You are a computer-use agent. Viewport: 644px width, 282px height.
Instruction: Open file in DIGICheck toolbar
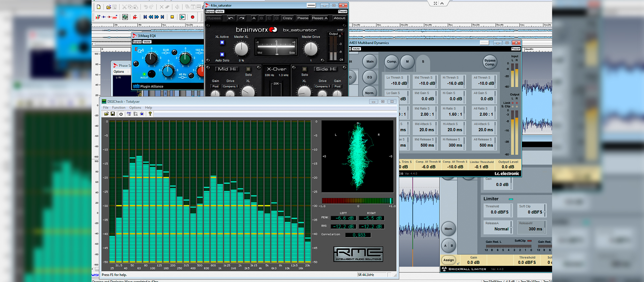[x=106, y=114]
